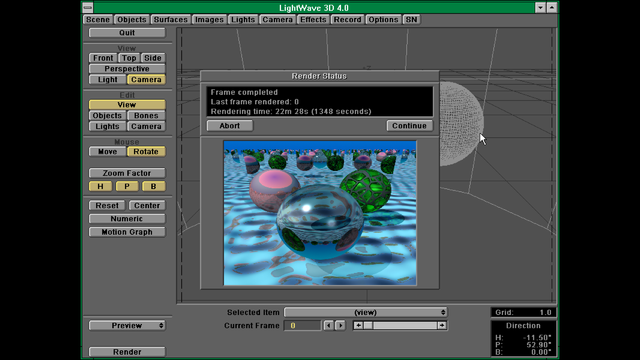Open the Surfaces panel tab

pyautogui.click(x=171, y=20)
